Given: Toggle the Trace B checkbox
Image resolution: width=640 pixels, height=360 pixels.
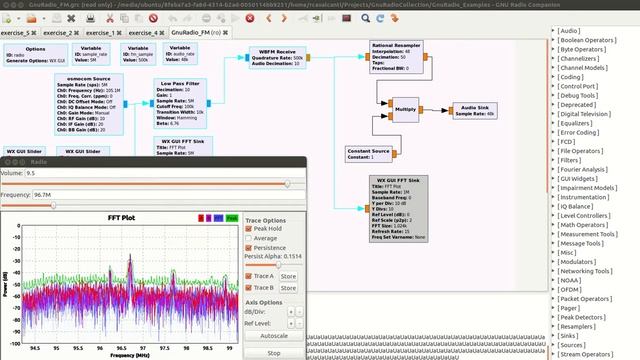Looking at the screenshot, I should click(248, 288).
